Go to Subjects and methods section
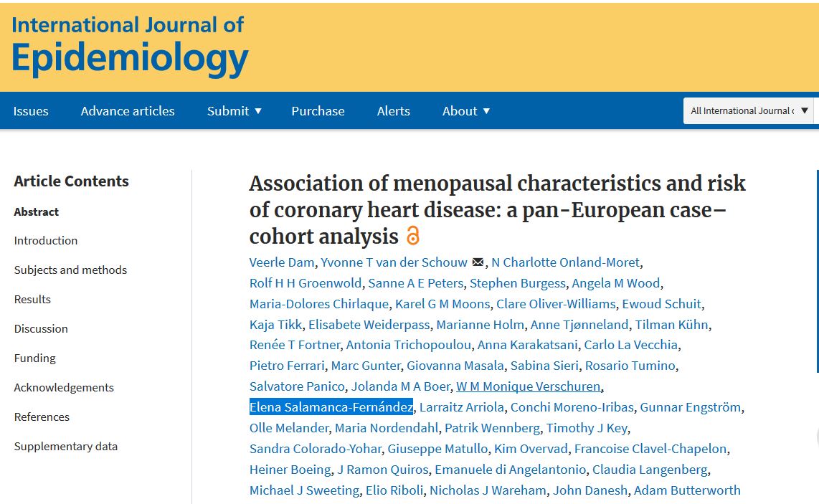 point(70,270)
